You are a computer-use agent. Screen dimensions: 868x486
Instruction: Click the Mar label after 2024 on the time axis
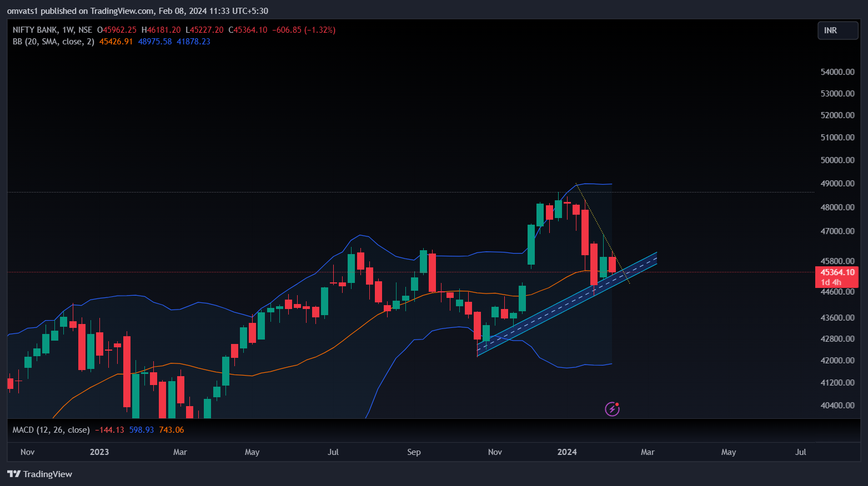click(x=648, y=452)
